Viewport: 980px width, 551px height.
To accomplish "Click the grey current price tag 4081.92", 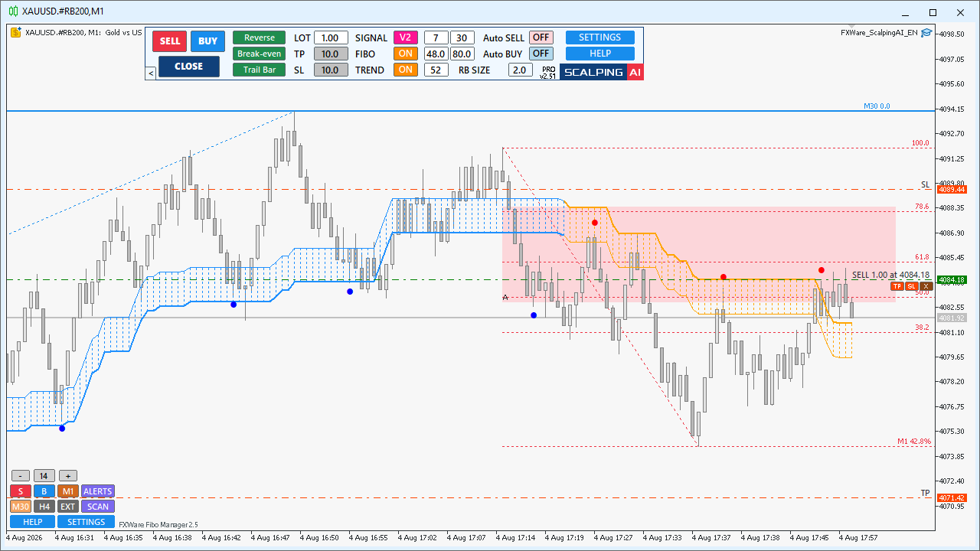I will coord(952,318).
